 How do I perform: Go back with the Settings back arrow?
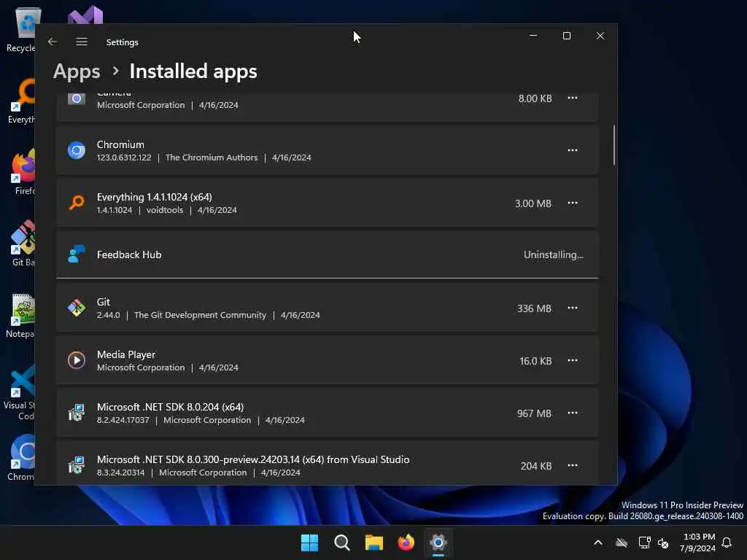(x=53, y=42)
